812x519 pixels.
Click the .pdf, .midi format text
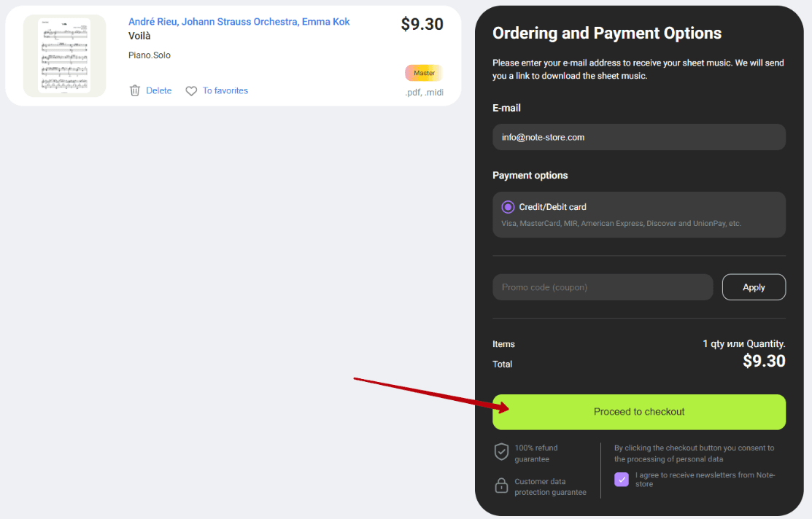click(424, 93)
